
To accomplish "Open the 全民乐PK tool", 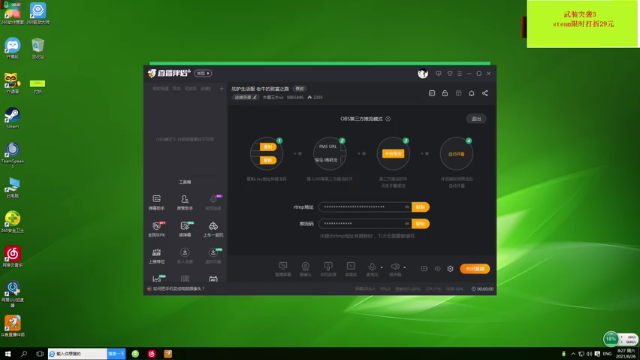I will click(156, 229).
